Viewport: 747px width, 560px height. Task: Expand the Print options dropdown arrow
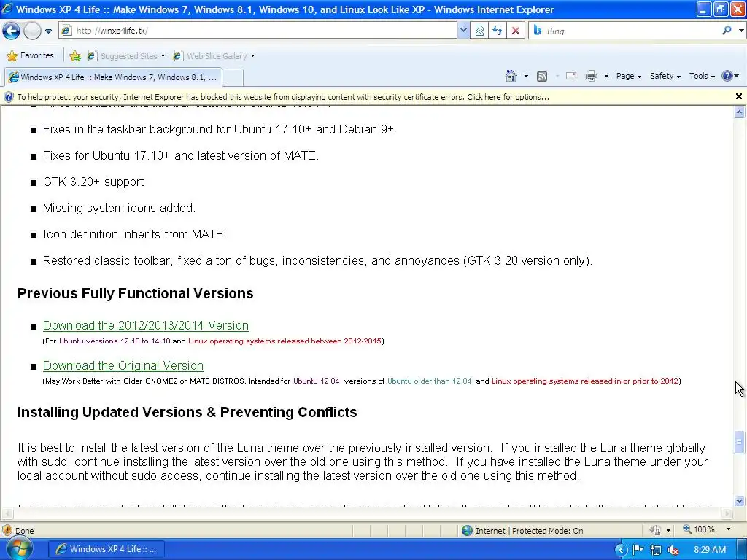pyautogui.click(x=606, y=76)
